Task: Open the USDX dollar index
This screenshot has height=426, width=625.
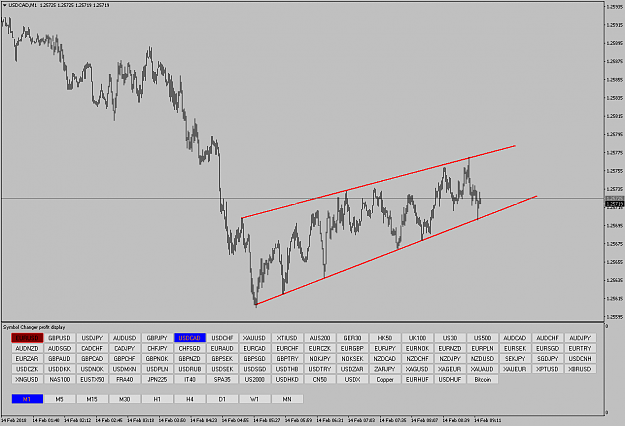Action: (352, 379)
